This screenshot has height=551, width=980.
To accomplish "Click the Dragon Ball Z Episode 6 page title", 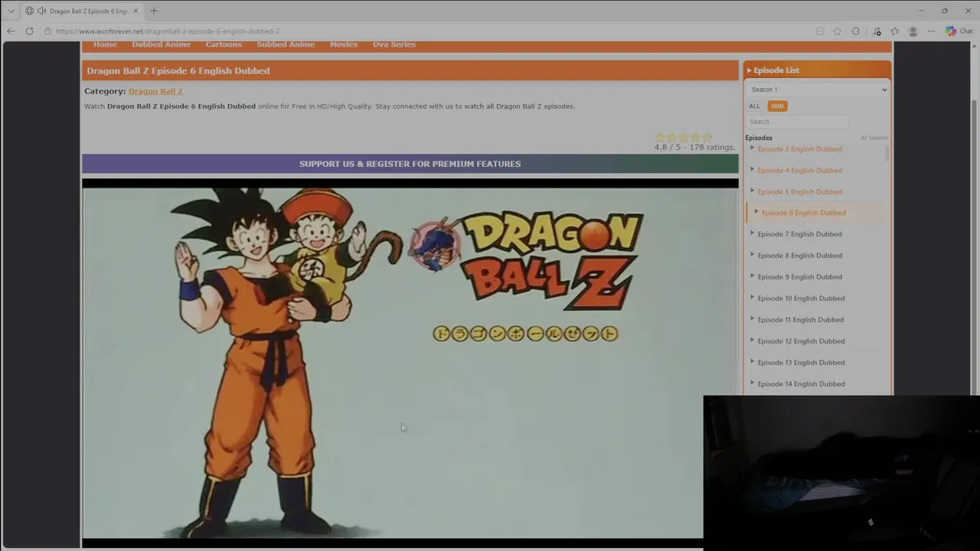I will (x=178, y=70).
